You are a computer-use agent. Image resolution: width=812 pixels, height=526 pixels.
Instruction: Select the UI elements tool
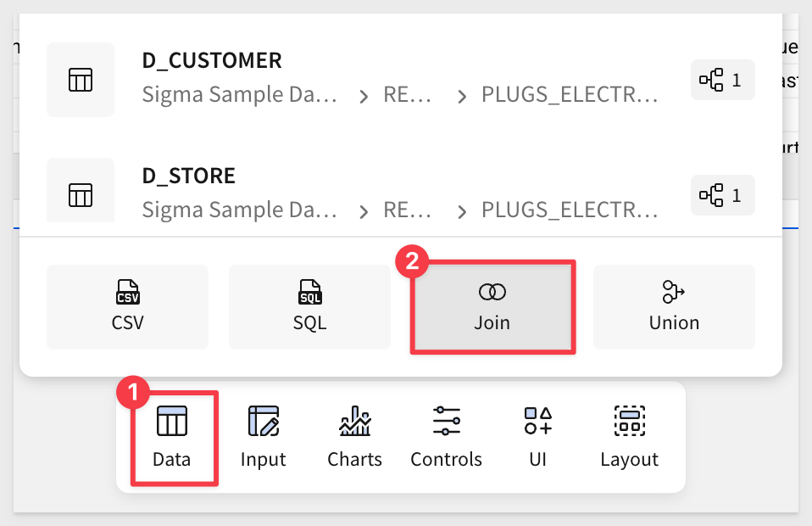537,437
